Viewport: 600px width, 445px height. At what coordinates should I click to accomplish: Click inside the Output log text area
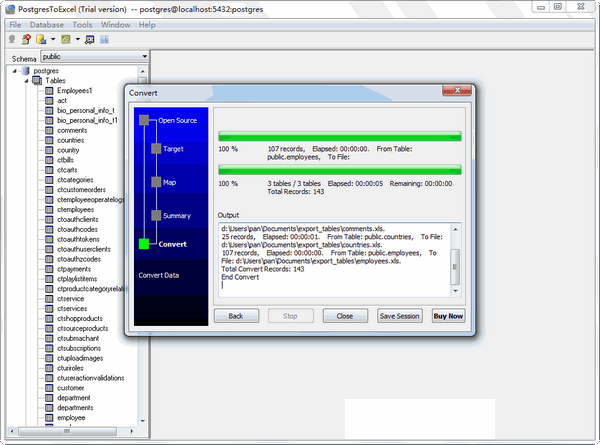point(334,260)
